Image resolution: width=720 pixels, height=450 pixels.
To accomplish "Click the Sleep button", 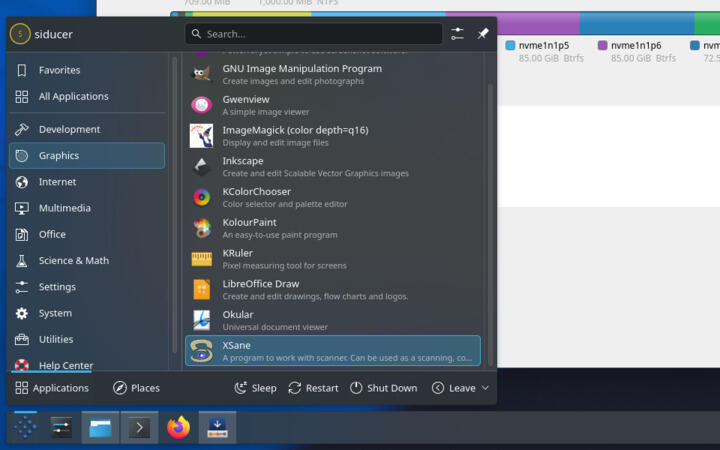I will coord(255,388).
